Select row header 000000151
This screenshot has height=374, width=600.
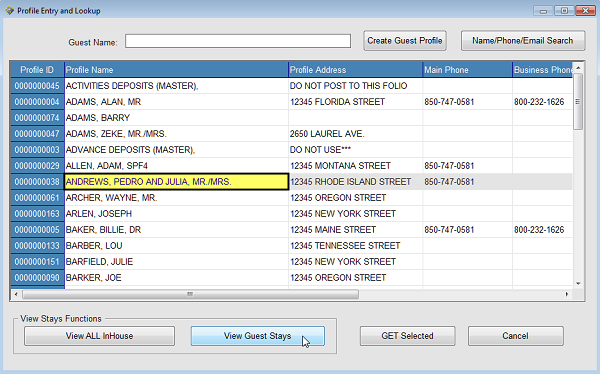point(37,262)
